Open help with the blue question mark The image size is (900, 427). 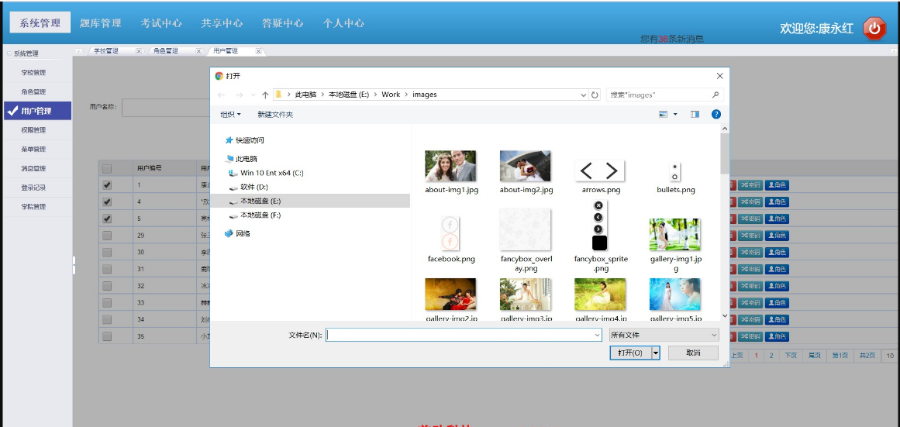[x=716, y=114]
